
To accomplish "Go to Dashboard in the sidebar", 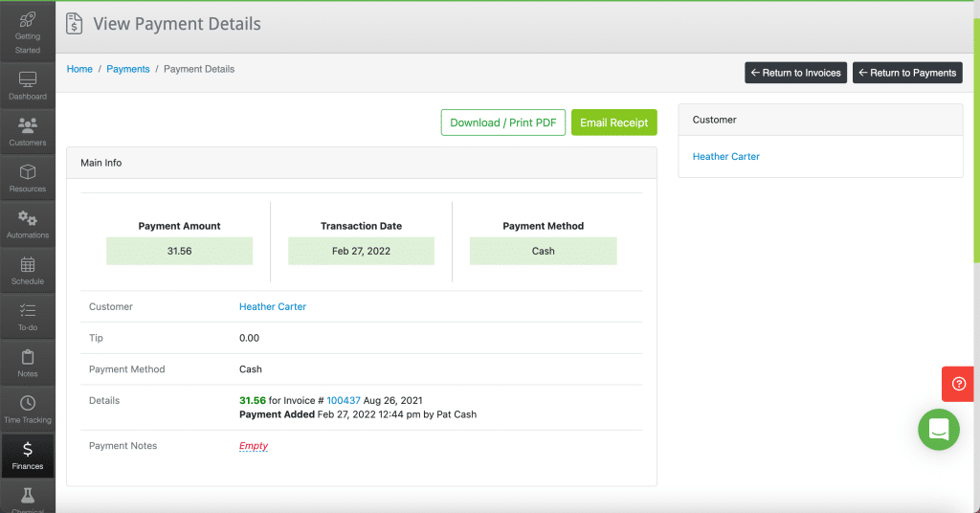I will click(28, 85).
